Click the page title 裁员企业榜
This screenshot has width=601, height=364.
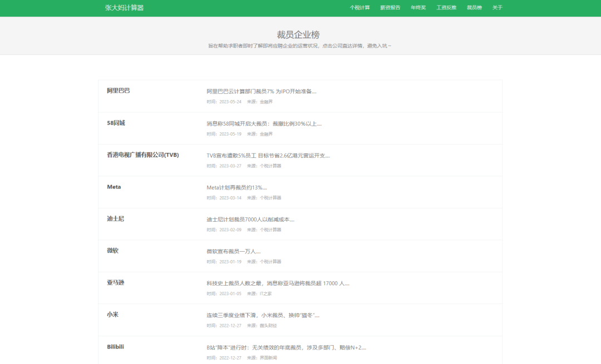point(298,35)
